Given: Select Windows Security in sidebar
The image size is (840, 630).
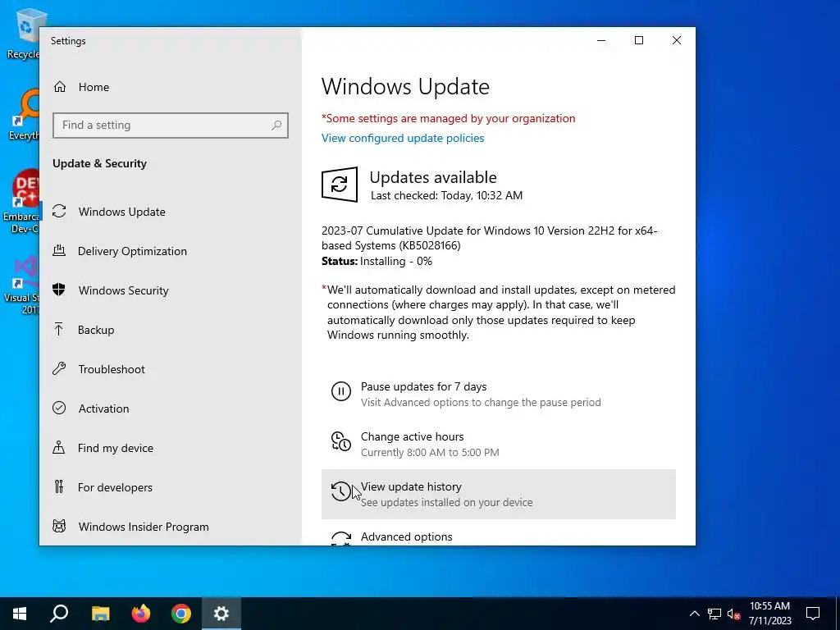Looking at the screenshot, I should click(171, 290).
